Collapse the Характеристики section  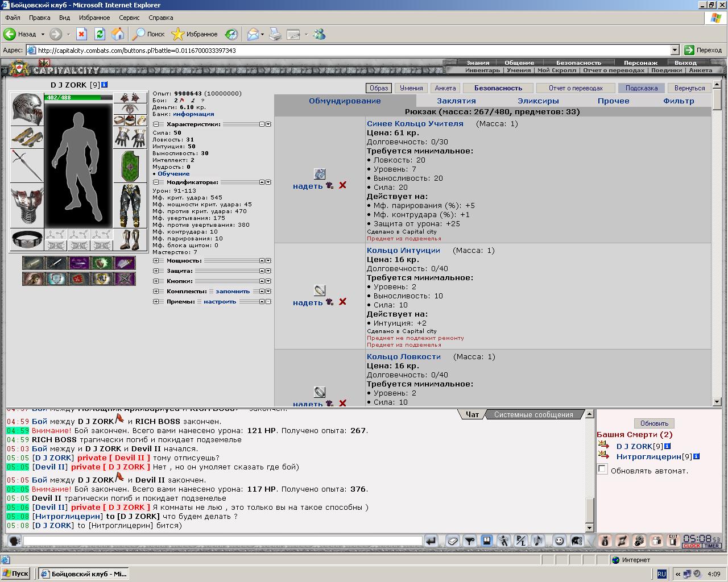156,124
